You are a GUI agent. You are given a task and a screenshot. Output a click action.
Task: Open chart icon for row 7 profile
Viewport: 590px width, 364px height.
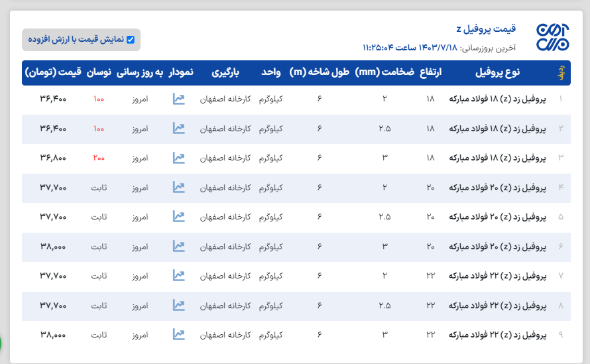[x=178, y=275]
